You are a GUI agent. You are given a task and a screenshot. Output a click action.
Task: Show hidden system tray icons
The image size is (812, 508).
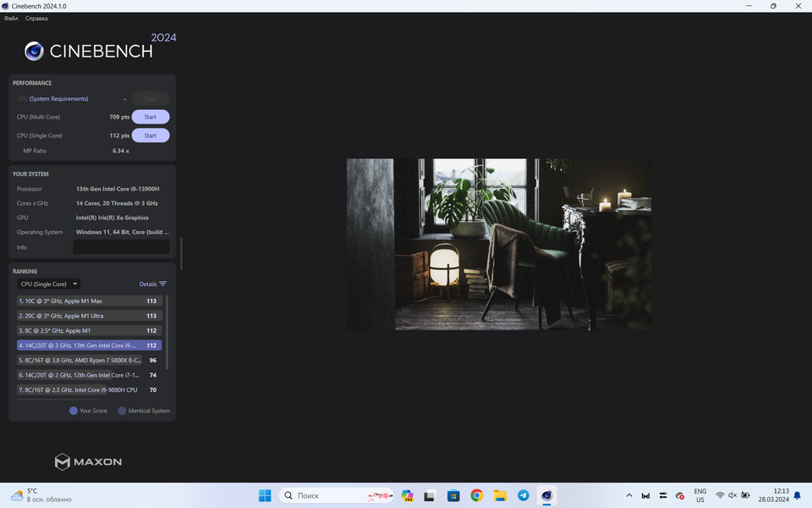coord(628,495)
